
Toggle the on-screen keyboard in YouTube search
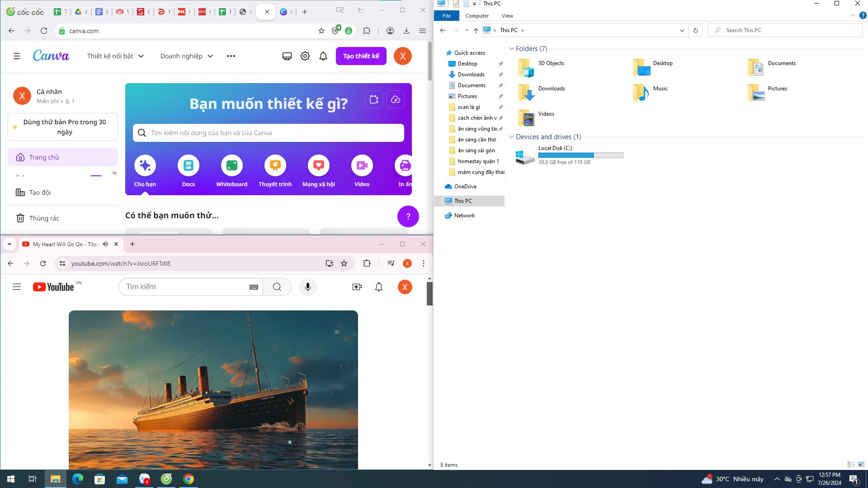point(254,287)
